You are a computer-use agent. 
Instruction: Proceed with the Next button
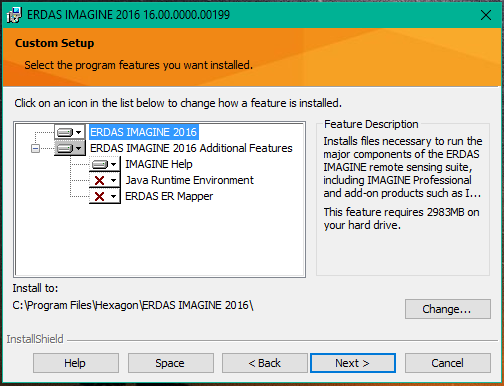click(x=353, y=363)
